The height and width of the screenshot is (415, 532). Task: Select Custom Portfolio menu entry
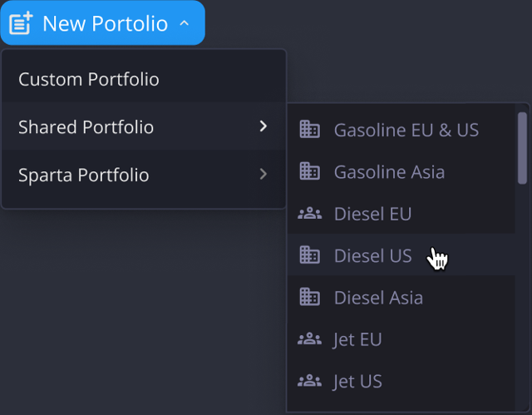(x=89, y=80)
